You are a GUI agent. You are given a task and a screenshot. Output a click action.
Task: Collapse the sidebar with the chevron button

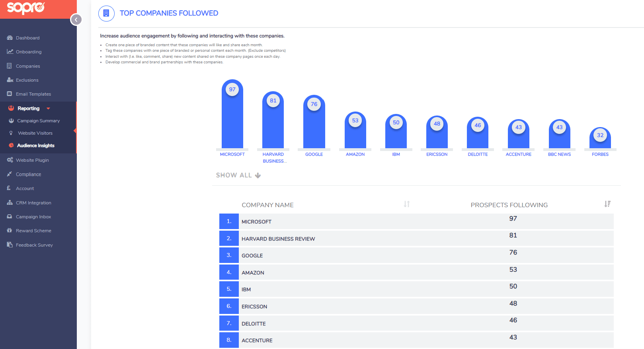(x=76, y=20)
